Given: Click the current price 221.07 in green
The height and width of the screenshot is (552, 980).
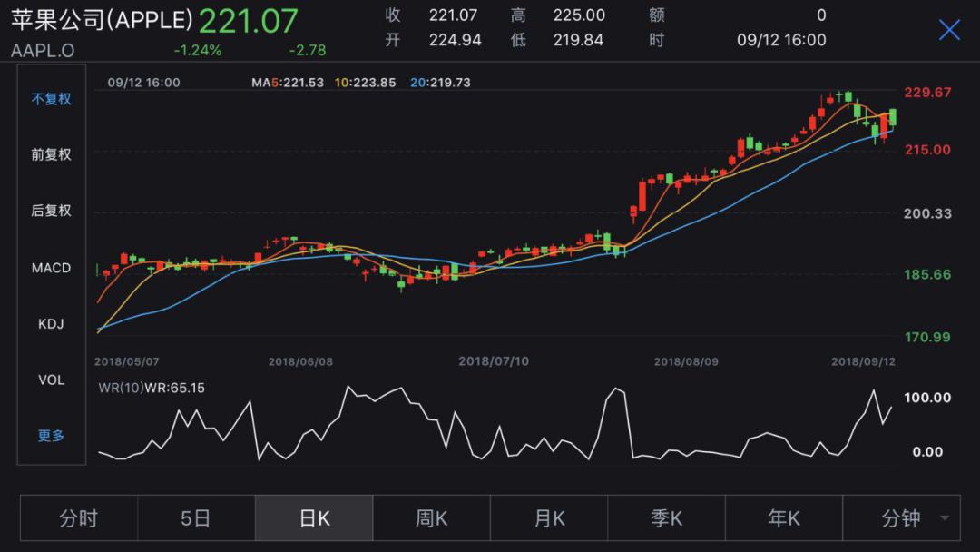Looking at the screenshot, I should click(x=248, y=21).
